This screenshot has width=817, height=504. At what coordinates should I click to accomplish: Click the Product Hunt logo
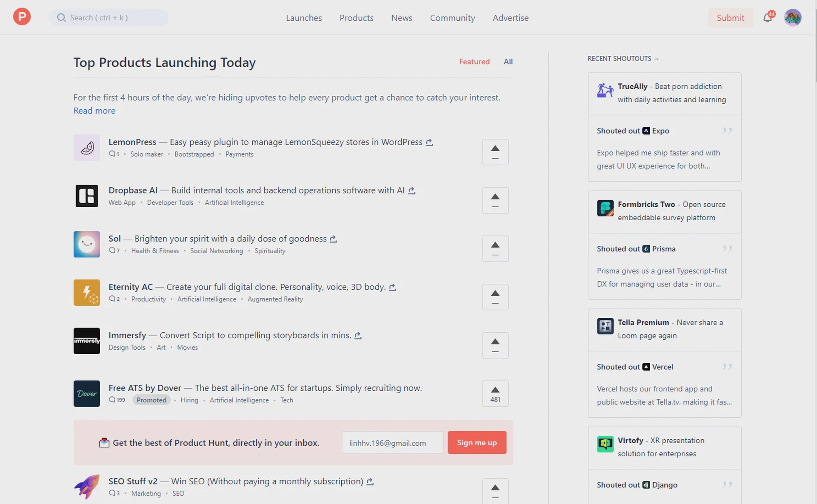(x=22, y=17)
